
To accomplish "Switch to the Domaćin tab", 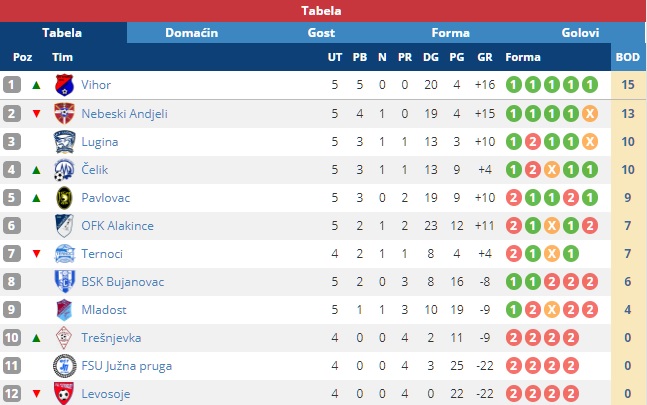I will 191,33.
